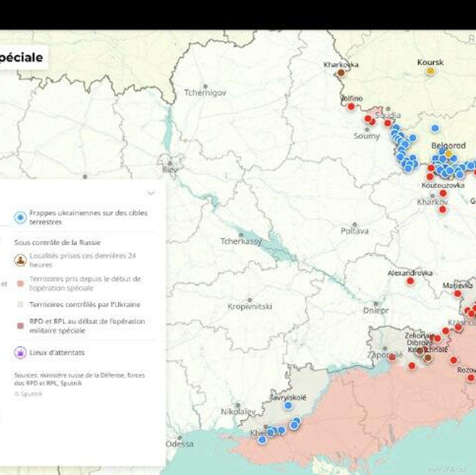Click the pink captured-territories color swatch
This screenshot has width=476, height=475.
(21, 283)
